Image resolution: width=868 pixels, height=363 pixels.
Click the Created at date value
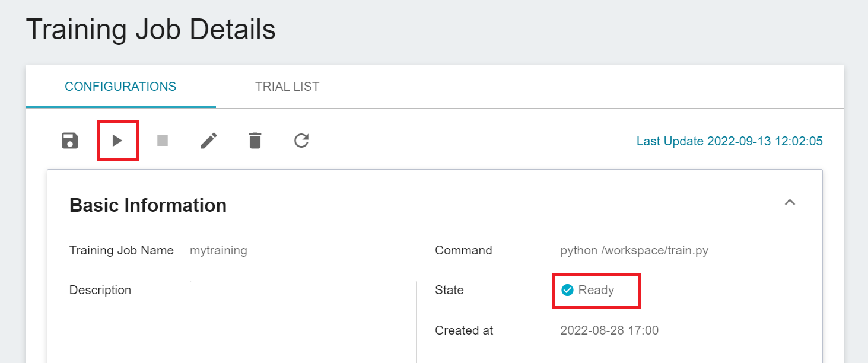pos(609,330)
